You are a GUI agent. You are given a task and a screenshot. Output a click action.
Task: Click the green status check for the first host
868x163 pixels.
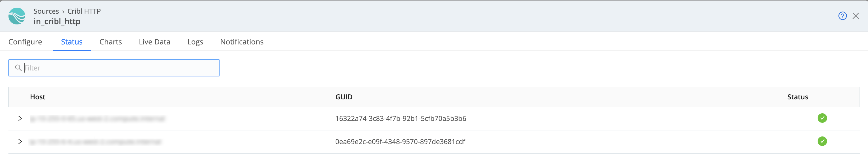[x=822, y=118]
